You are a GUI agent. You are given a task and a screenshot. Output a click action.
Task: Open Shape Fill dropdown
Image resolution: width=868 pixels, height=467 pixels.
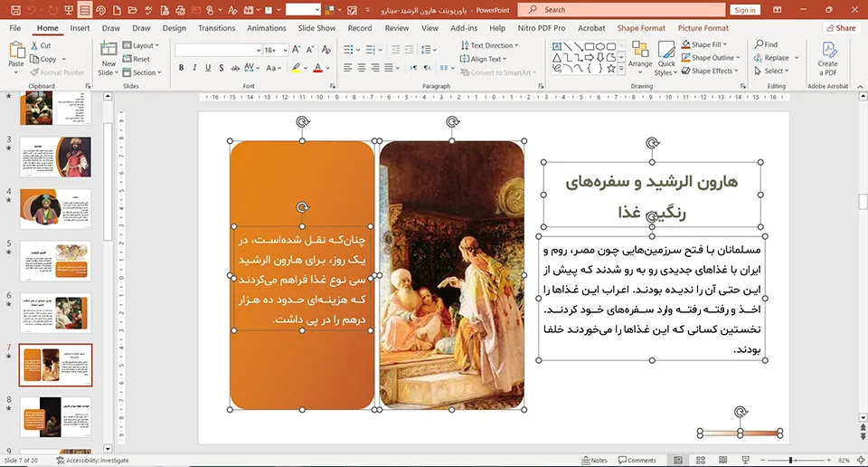704,44
